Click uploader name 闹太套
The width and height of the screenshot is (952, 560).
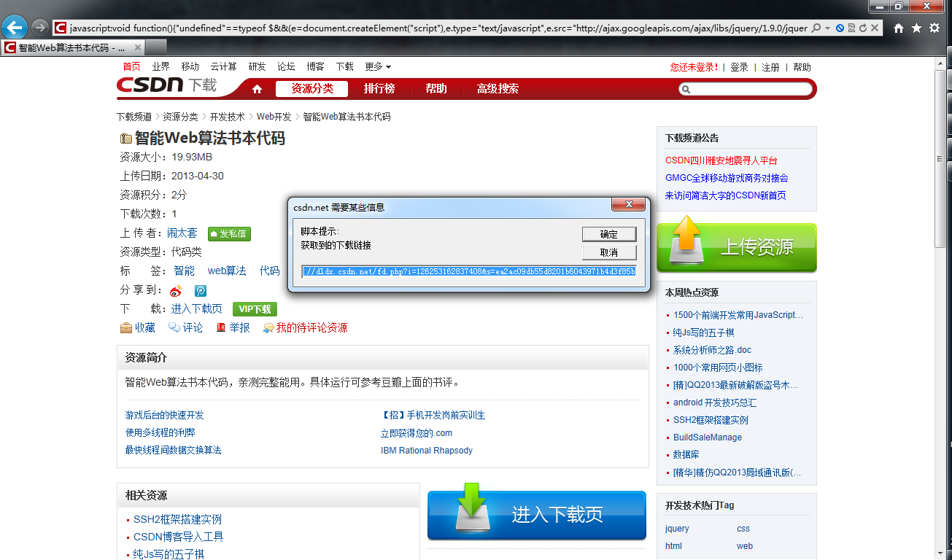pyautogui.click(x=182, y=233)
